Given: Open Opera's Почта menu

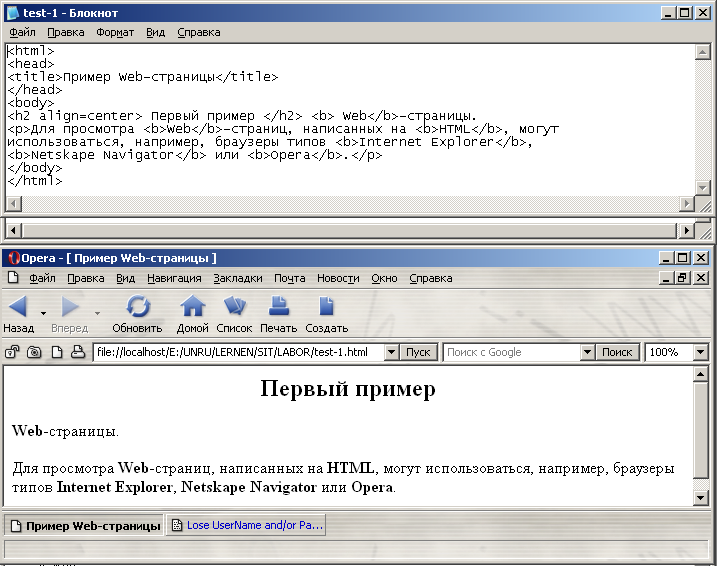Looking at the screenshot, I should coord(289,278).
